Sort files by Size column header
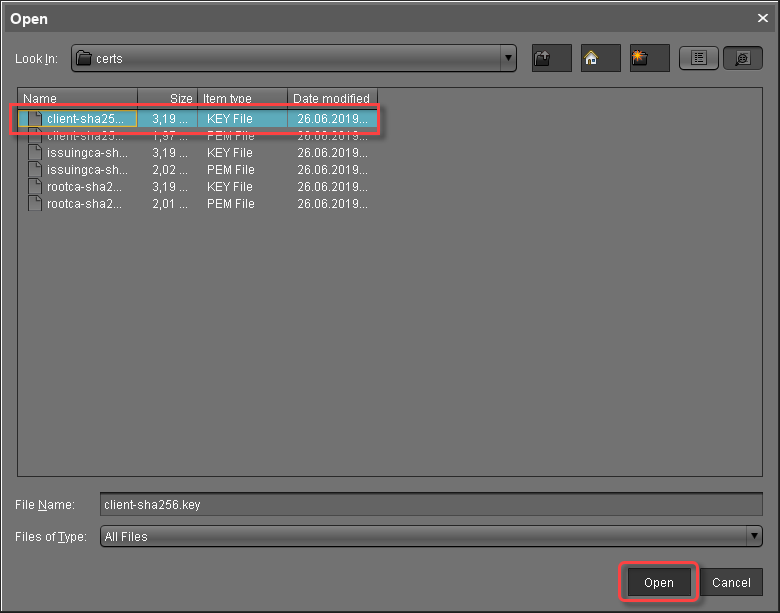 (x=168, y=99)
